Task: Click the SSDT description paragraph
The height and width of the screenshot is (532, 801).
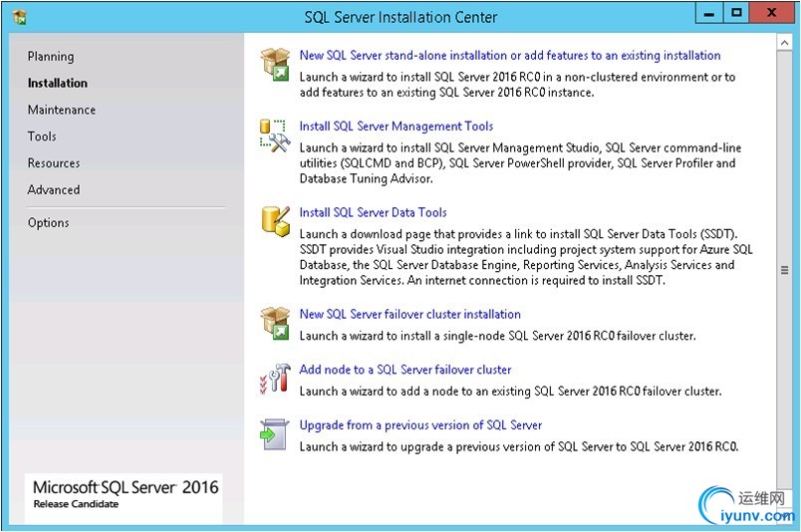Action: [526, 257]
